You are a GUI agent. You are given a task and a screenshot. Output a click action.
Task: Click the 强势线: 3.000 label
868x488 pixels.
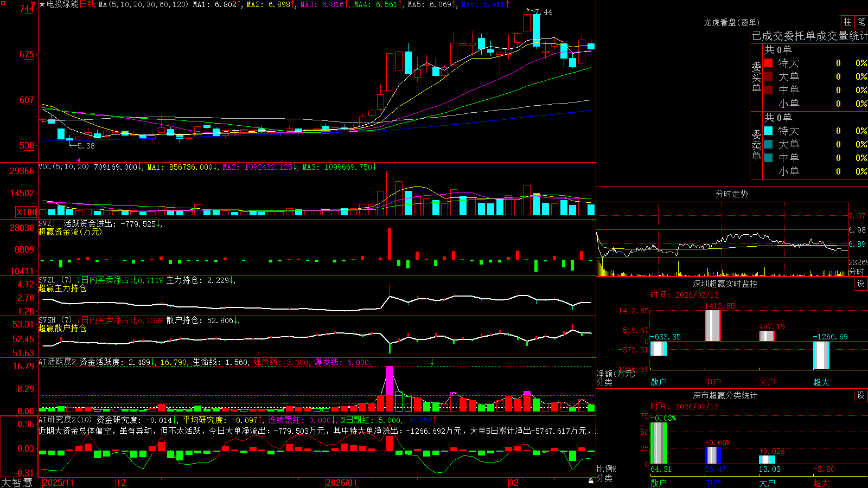click(x=282, y=362)
